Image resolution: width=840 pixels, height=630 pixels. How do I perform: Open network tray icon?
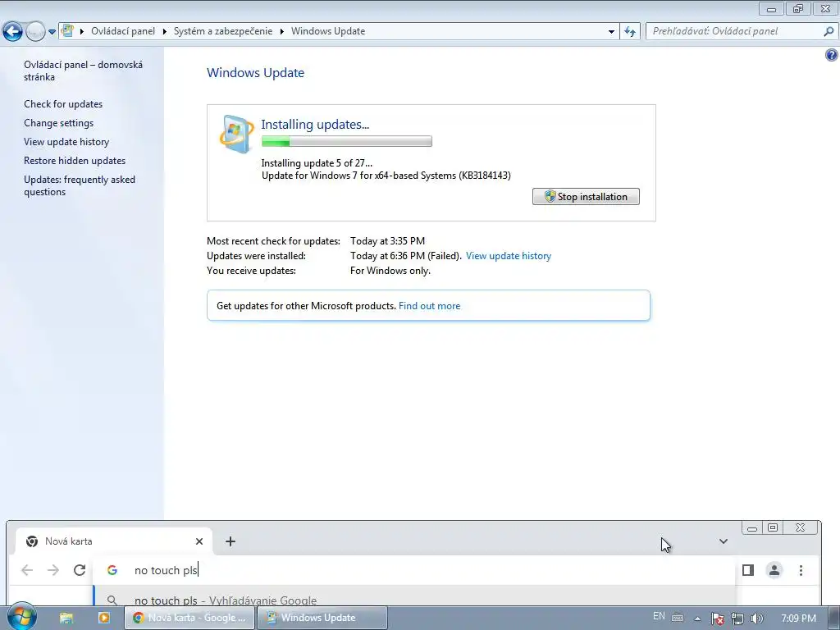tap(737, 619)
